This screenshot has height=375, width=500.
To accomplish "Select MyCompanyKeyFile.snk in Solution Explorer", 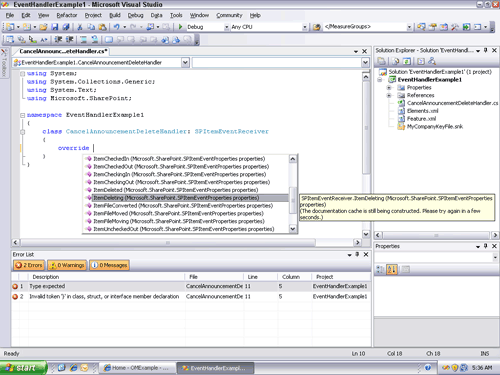I will [435, 127].
